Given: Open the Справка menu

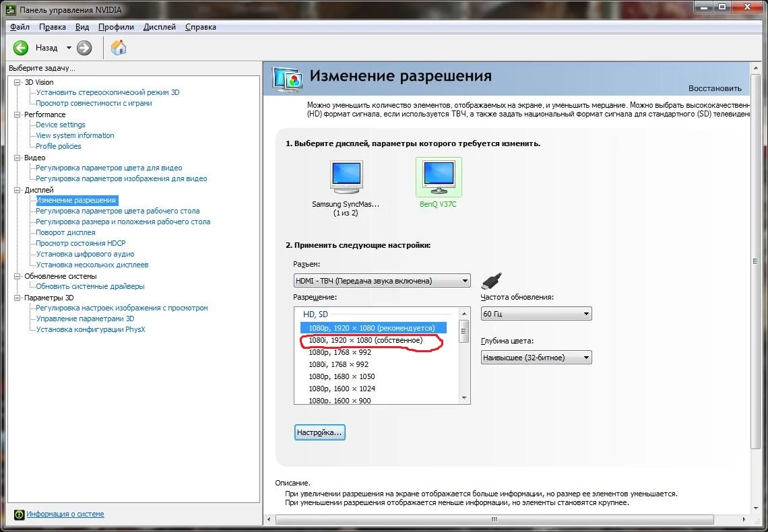Looking at the screenshot, I should pos(200,27).
